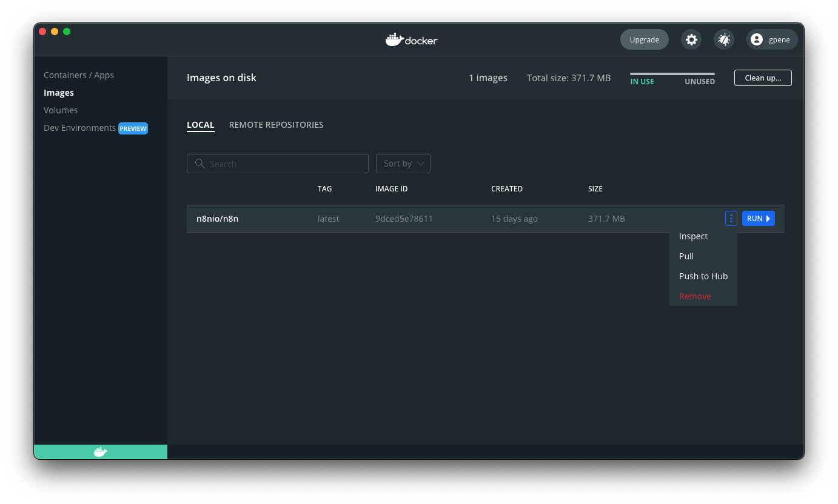
Task: Select Push to Hub from the context menu
Action: click(703, 276)
